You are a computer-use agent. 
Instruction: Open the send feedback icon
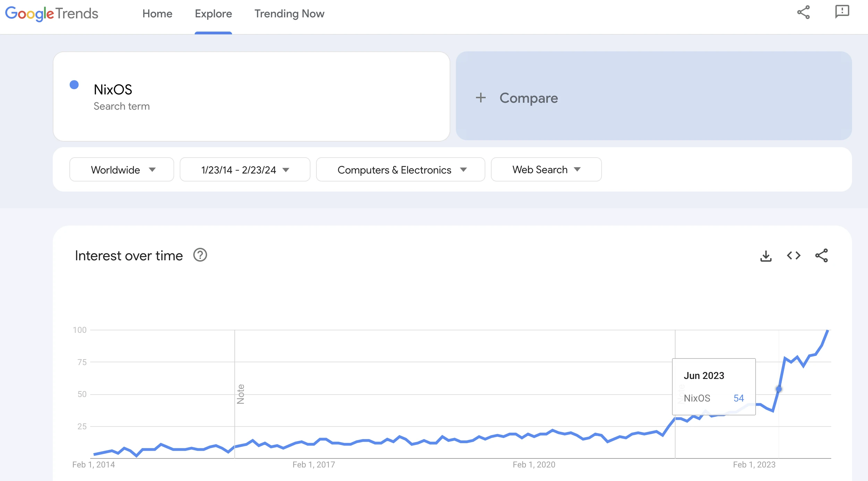pos(842,12)
